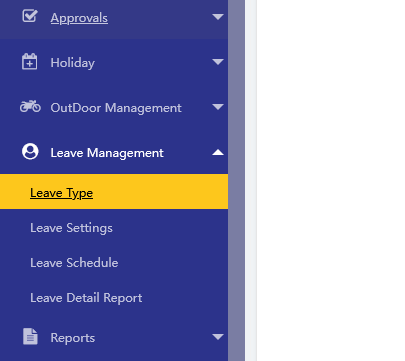Collapse the Leave Management up arrow
The image size is (405, 361).
coord(218,152)
